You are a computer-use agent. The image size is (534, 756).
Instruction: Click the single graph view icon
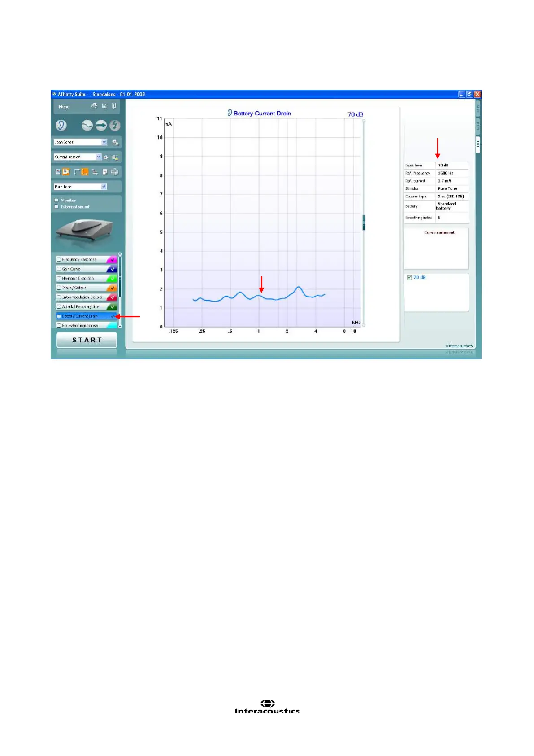[x=58, y=172]
